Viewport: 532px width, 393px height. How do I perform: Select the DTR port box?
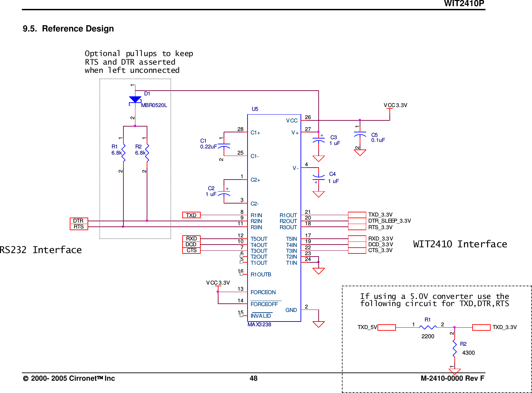click(x=79, y=221)
